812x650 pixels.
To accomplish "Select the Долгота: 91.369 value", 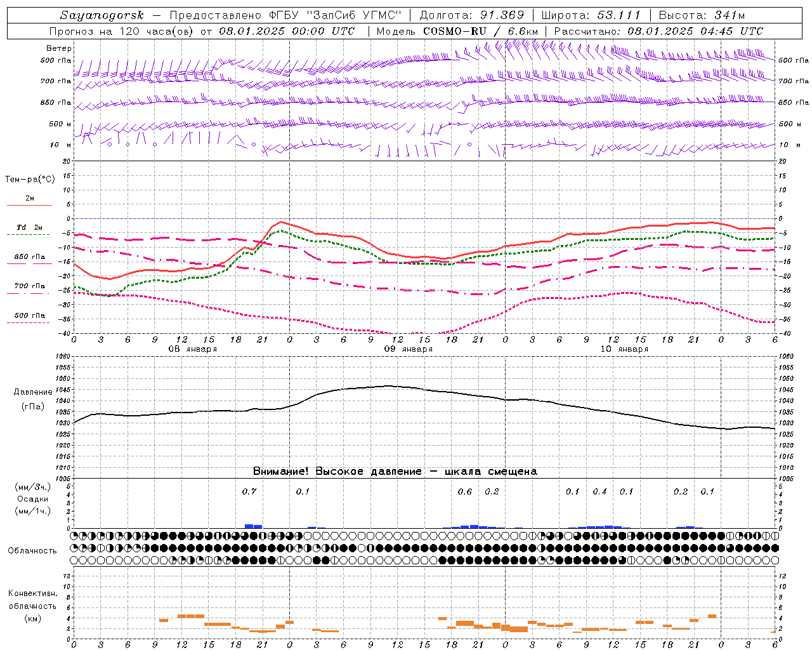I will [x=472, y=15].
